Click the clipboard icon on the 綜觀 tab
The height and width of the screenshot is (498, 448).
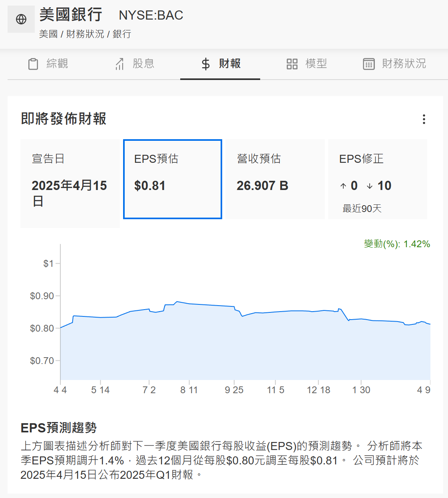click(x=33, y=64)
